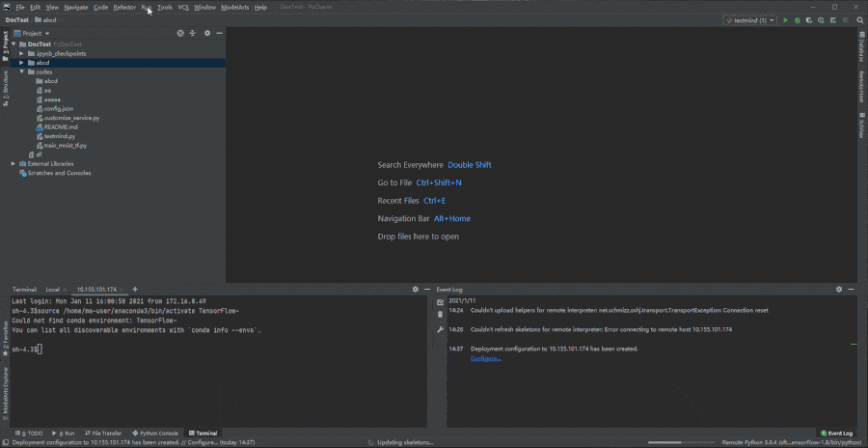Clear all Event Log entries trash icon
The image size is (868, 448).
coord(440,315)
